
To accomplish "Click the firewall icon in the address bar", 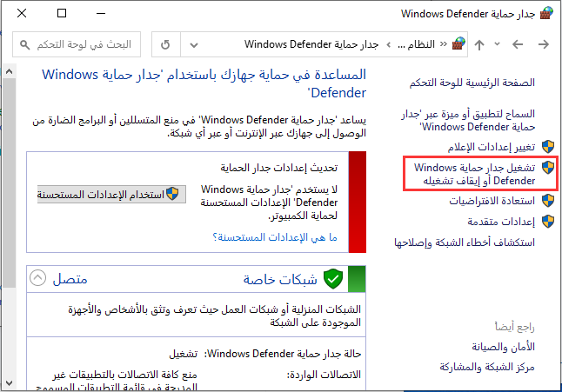I will [458, 44].
